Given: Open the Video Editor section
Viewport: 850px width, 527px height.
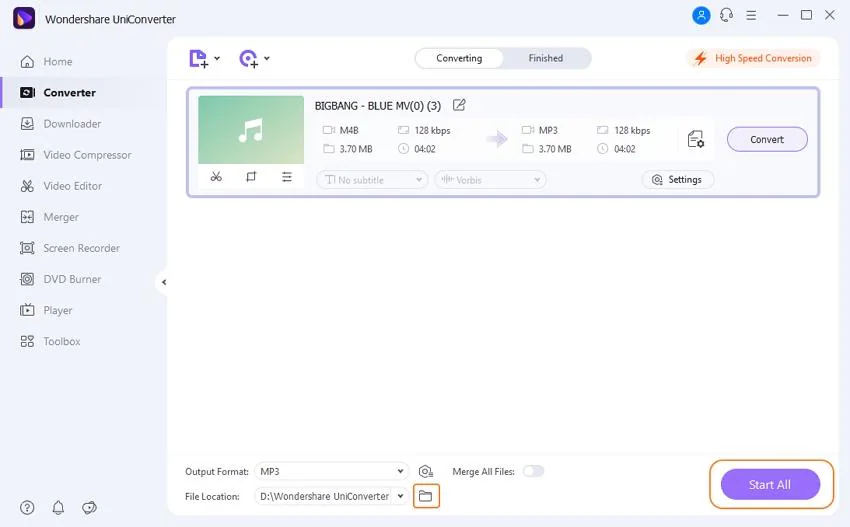Looking at the screenshot, I should [x=61, y=186].
